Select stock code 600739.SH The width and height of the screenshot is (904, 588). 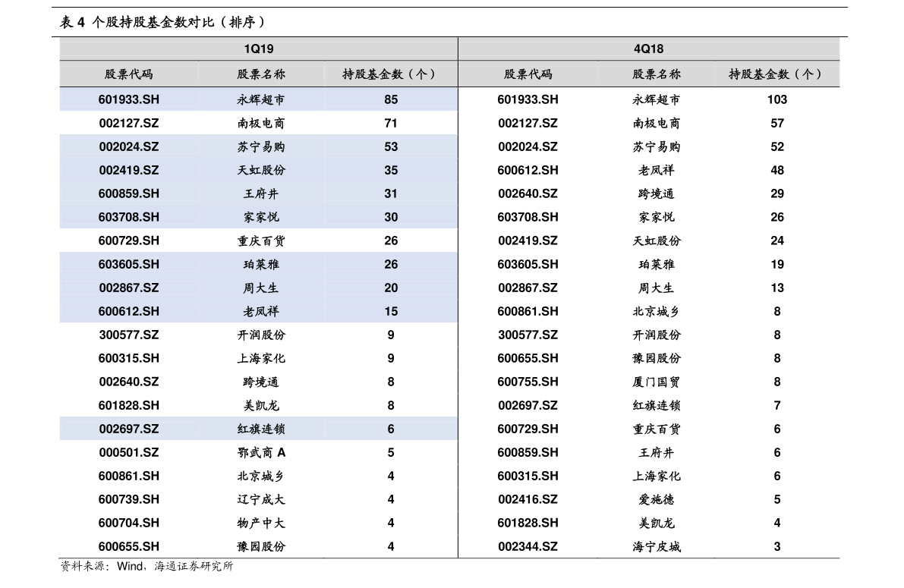click(x=128, y=500)
